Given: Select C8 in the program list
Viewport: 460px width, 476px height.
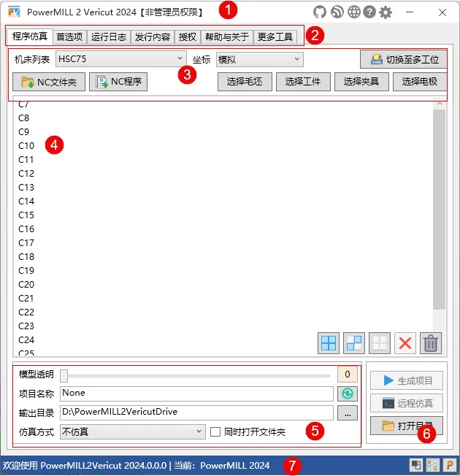Looking at the screenshot, I should [23, 118].
